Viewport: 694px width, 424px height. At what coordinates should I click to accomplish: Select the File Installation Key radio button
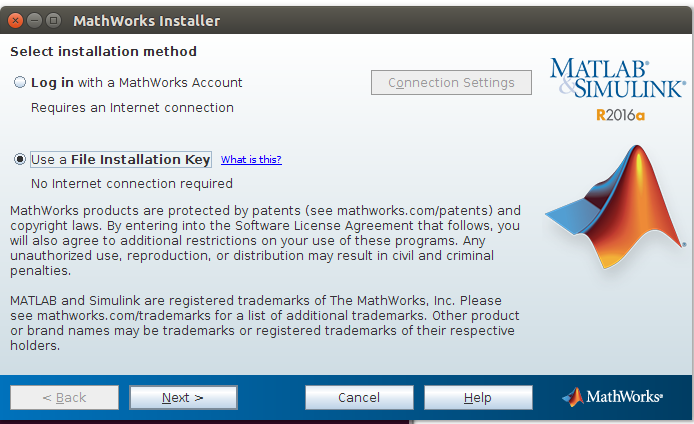(20, 159)
